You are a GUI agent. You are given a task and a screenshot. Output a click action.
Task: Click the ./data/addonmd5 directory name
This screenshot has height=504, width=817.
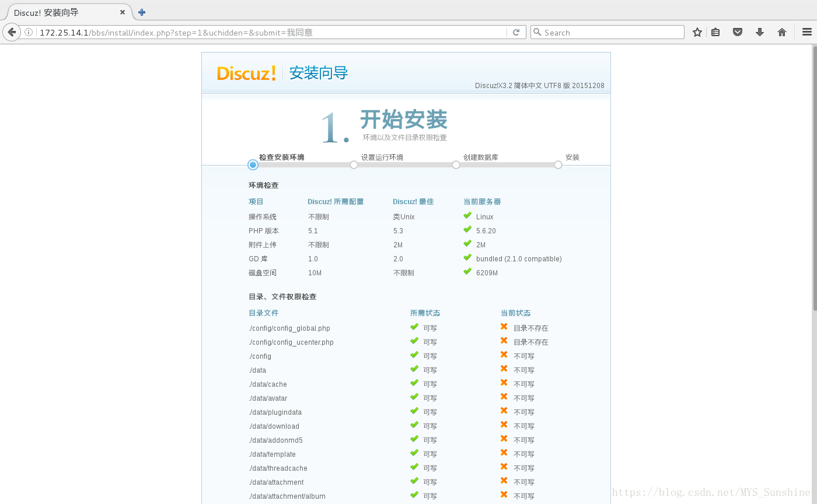[275, 440]
